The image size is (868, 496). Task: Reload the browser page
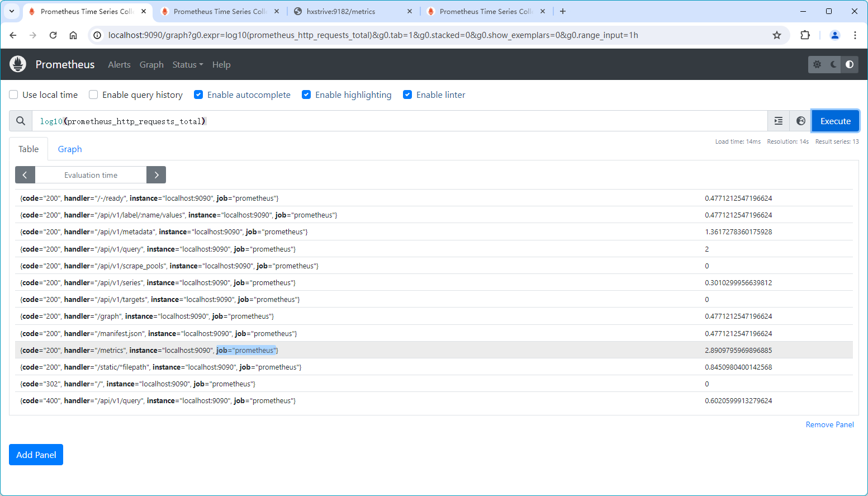coord(53,35)
